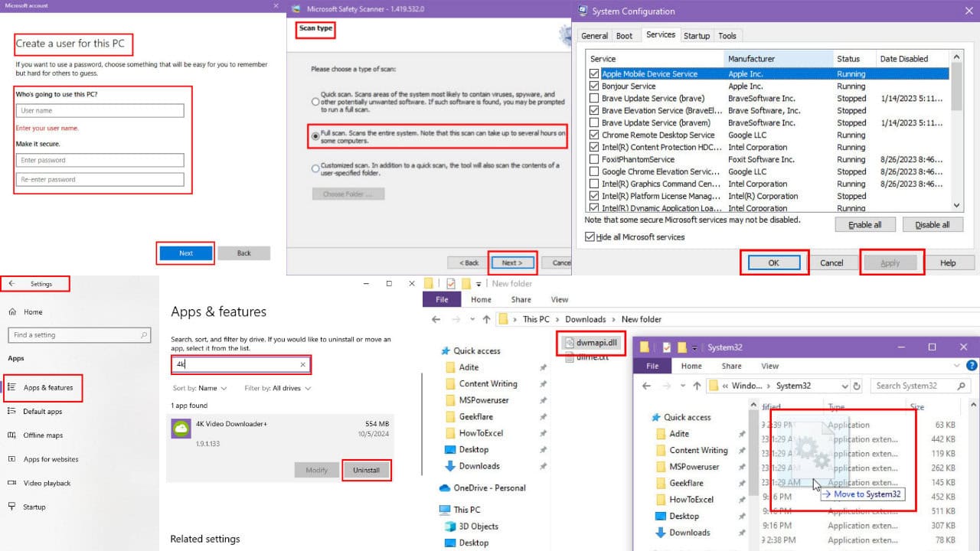
Task: Click the Default apps sidebar icon
Action: 12,411
